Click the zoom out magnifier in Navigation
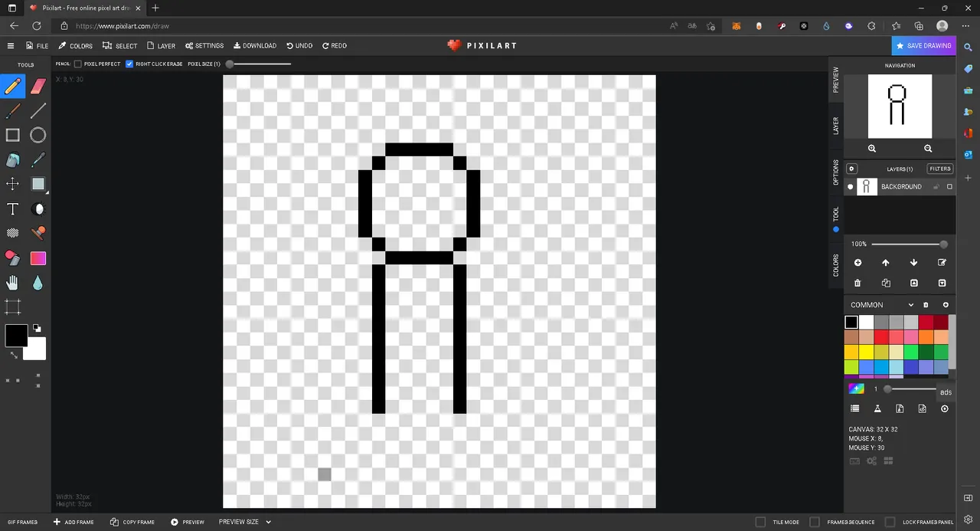 928,149
